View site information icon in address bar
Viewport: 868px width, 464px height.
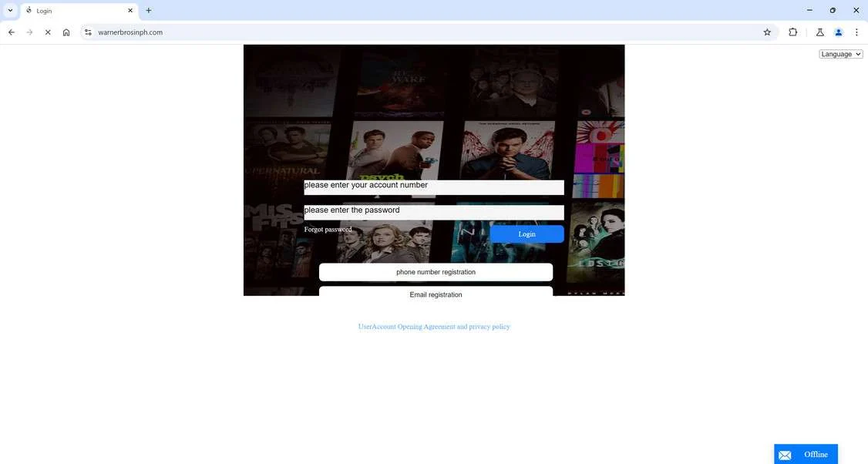point(88,32)
